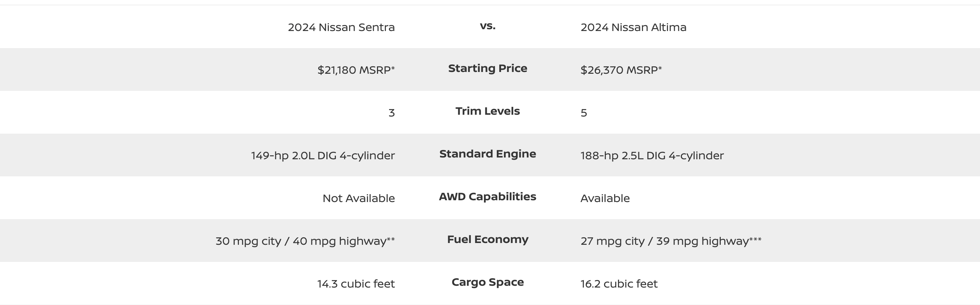Click the Starting Price row label

pyautogui.click(x=488, y=68)
